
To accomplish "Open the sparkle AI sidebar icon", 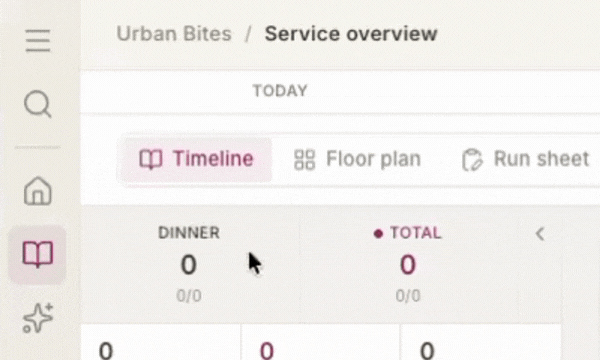I will [x=38, y=318].
